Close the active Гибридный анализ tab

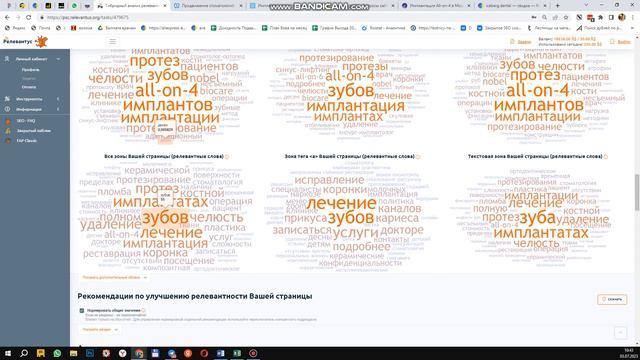click(x=165, y=6)
